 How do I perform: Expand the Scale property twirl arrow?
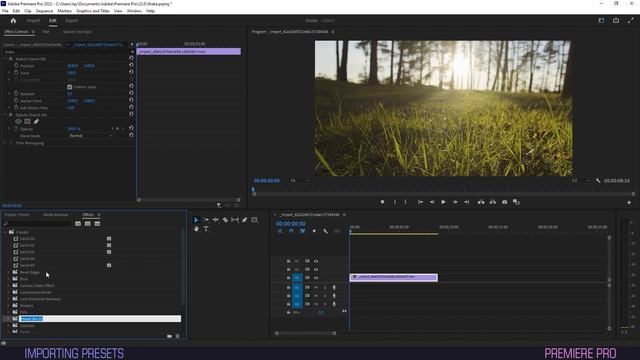coord(10,73)
